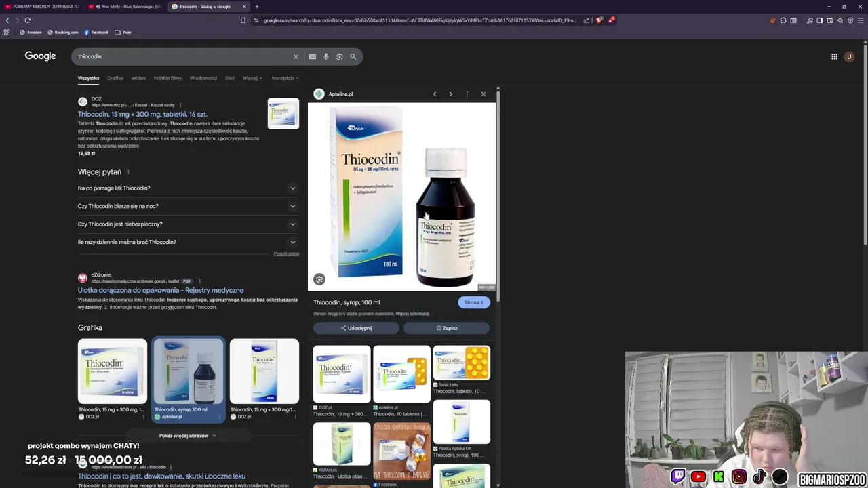868x488 pixels.
Task: Click the Google logo
Action: [x=40, y=56]
